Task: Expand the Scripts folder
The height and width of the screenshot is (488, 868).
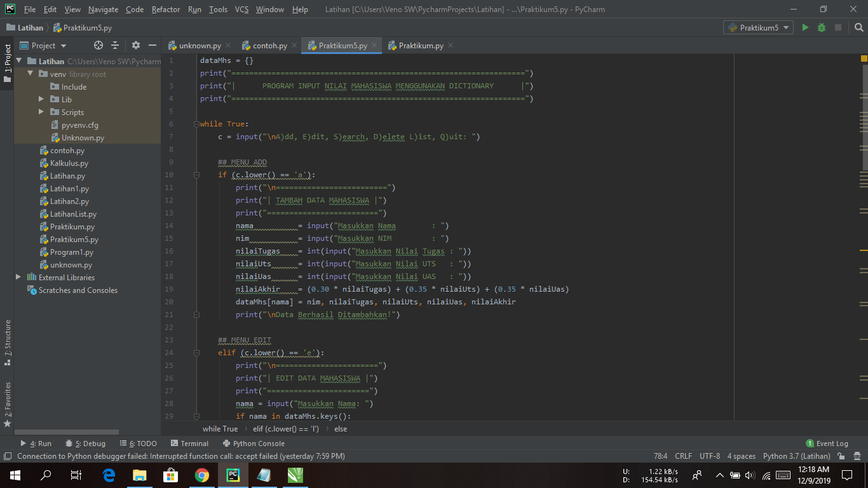Action: tap(41, 112)
